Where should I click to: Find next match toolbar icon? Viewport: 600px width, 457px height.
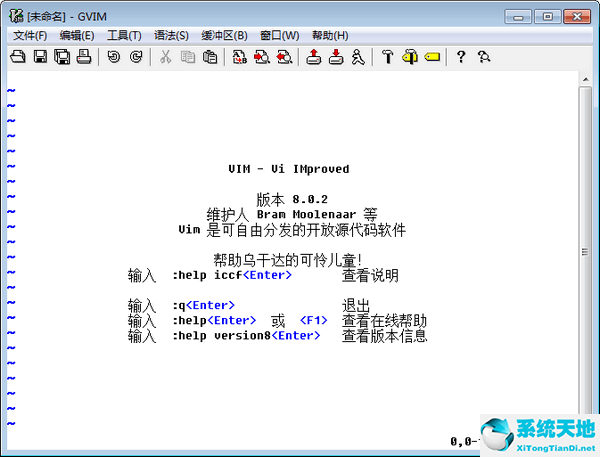pos(262,57)
